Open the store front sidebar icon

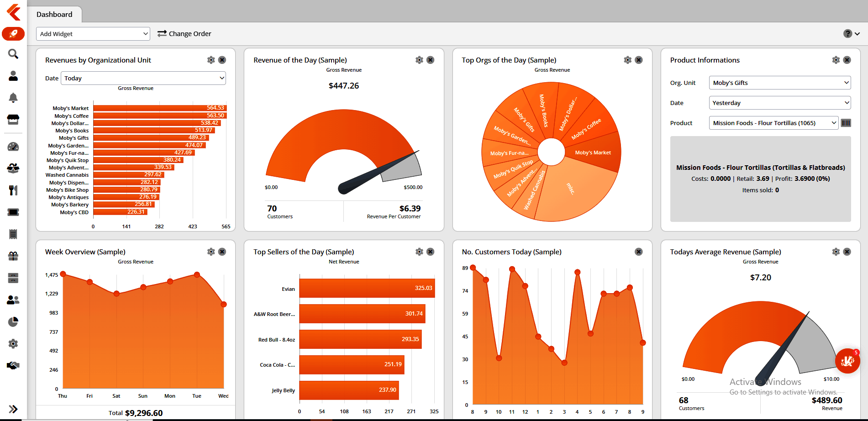[x=13, y=119]
